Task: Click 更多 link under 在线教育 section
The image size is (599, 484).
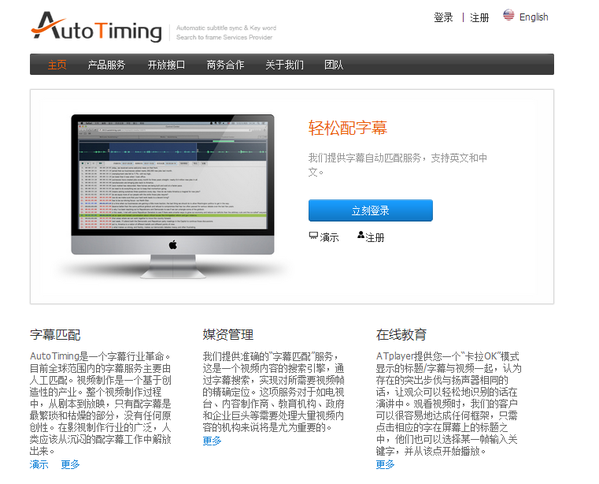Action: click(385, 464)
